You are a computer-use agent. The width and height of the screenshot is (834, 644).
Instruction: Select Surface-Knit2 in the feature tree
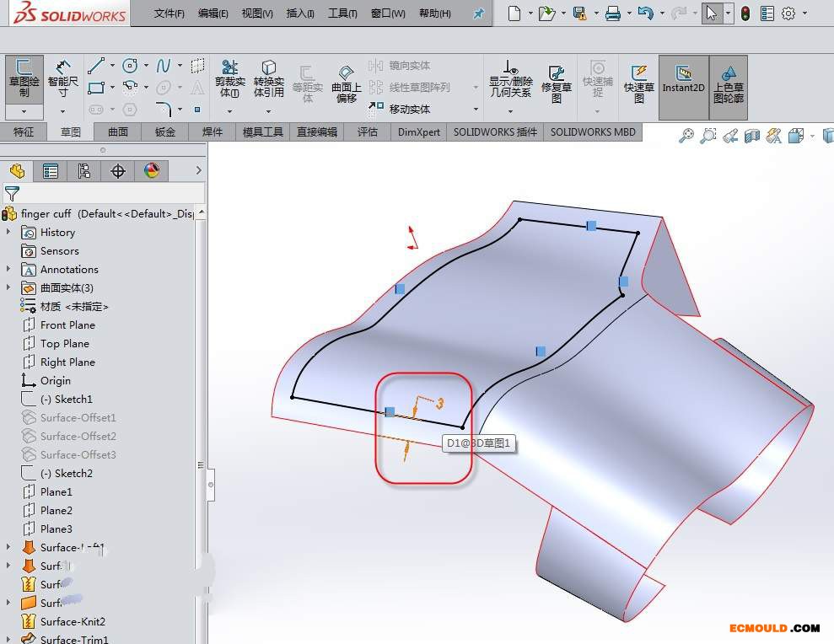[x=73, y=622]
